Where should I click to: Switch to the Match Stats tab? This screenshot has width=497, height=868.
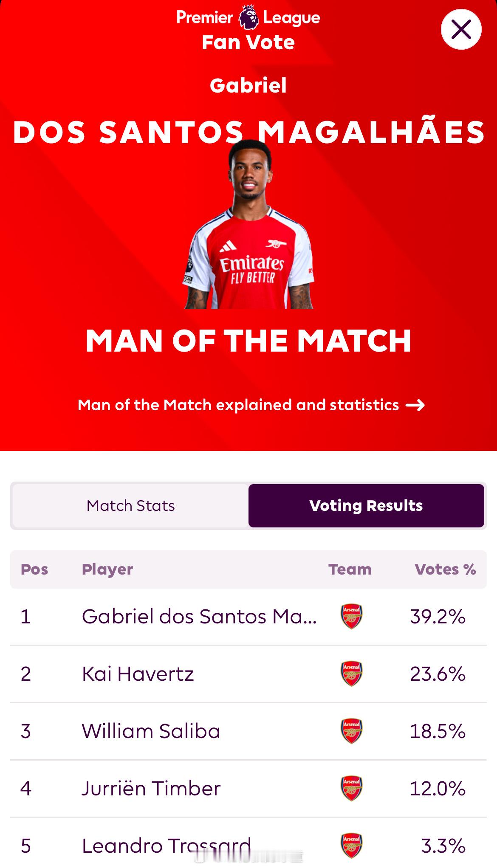click(130, 506)
